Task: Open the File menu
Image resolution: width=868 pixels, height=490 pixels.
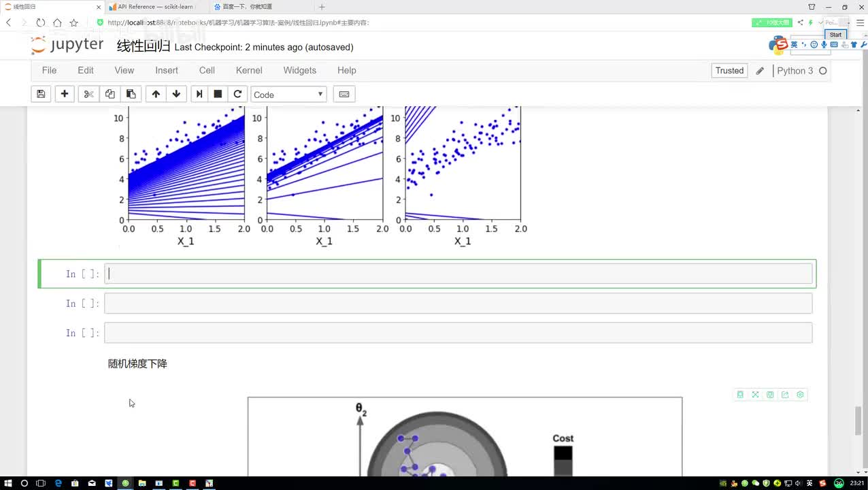Action: pyautogui.click(x=49, y=70)
